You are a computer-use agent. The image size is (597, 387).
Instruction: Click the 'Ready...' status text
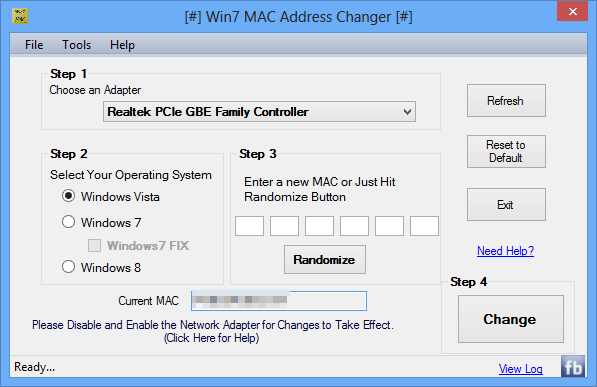tap(35, 367)
